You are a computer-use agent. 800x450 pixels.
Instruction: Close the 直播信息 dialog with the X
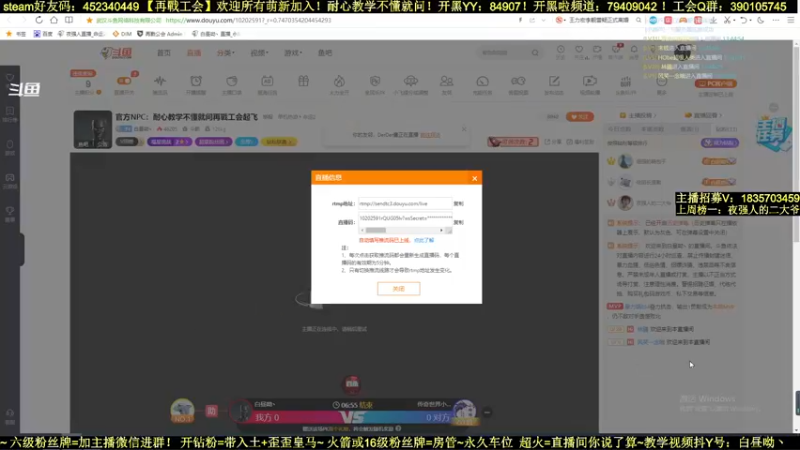click(x=474, y=178)
